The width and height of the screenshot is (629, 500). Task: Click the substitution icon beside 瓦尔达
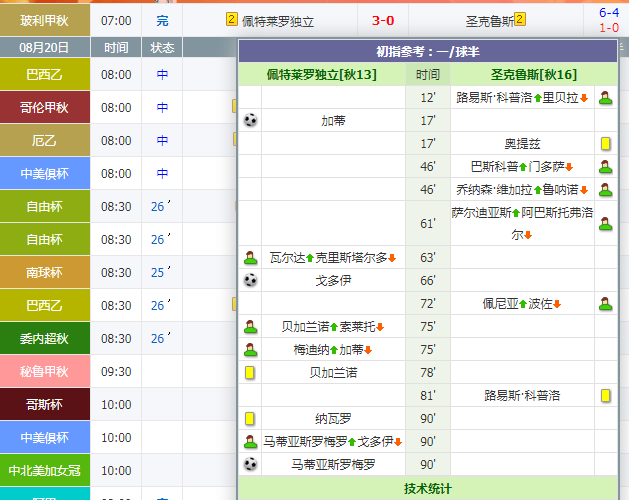click(250, 258)
